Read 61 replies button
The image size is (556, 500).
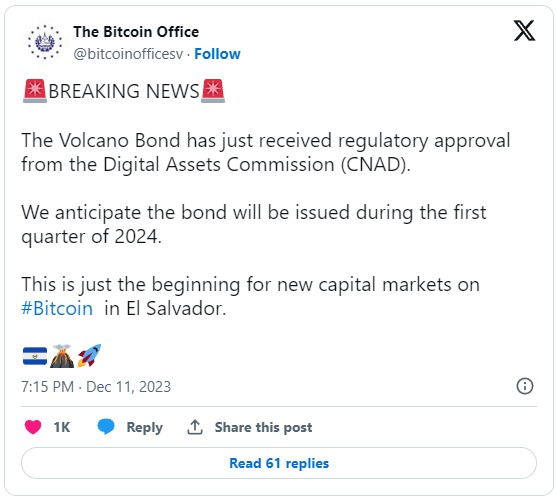(x=279, y=463)
